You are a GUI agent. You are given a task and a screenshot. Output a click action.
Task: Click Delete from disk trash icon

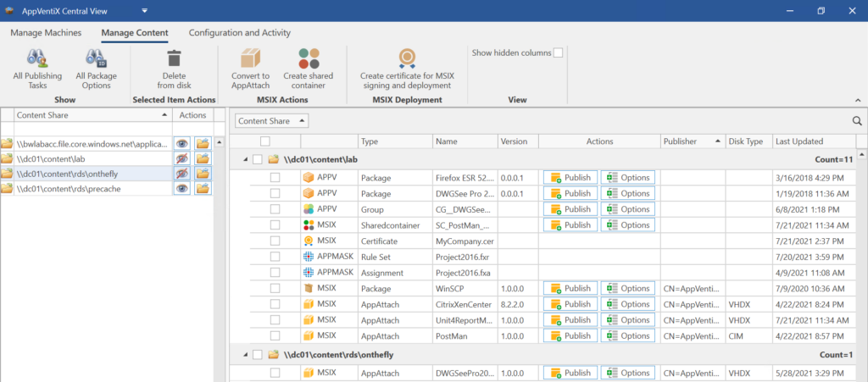click(x=175, y=58)
